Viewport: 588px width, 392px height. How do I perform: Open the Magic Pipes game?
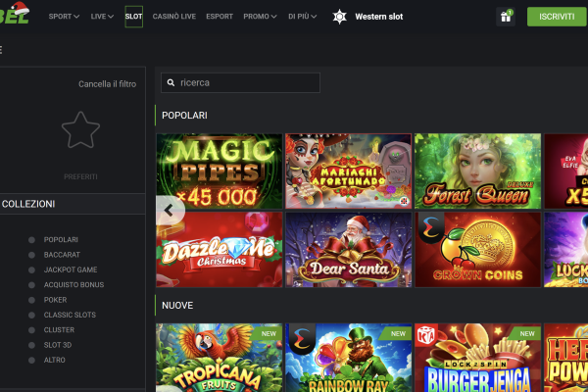[x=220, y=171]
